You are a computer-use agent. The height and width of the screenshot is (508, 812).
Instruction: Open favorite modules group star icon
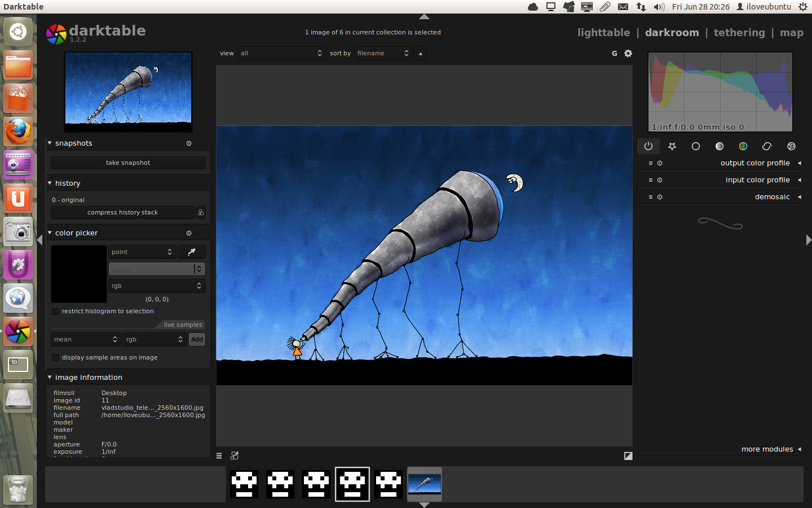(672, 146)
